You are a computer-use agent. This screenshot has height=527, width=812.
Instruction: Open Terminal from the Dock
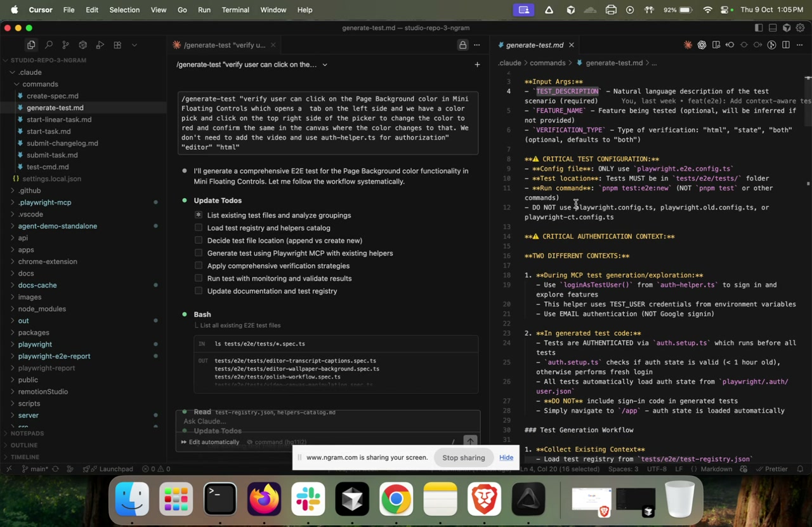220,498
